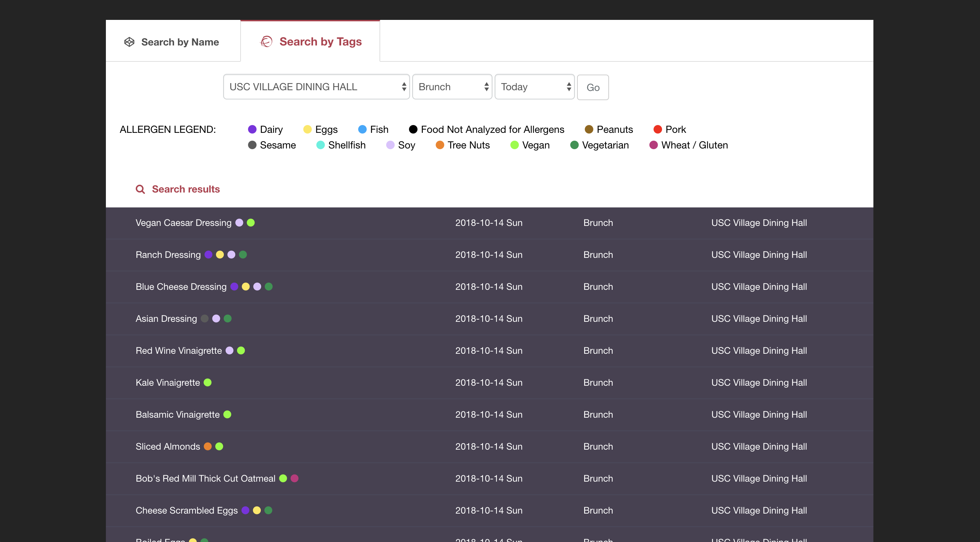Click the Tree Nuts orange legend dot
The image size is (980, 542).
click(x=440, y=145)
